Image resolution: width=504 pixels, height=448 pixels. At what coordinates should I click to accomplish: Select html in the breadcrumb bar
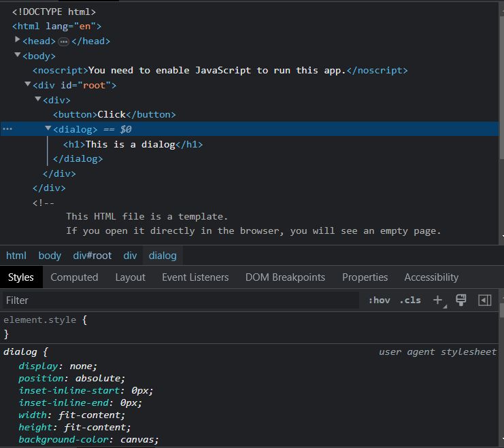[16, 256]
